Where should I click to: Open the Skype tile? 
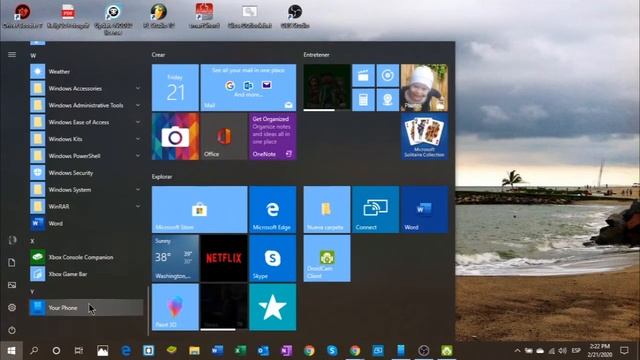273,258
